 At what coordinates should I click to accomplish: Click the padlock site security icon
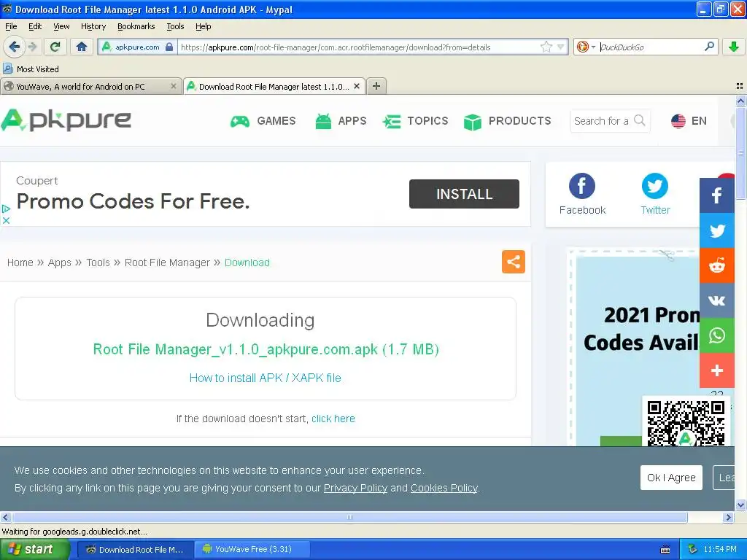pos(169,47)
